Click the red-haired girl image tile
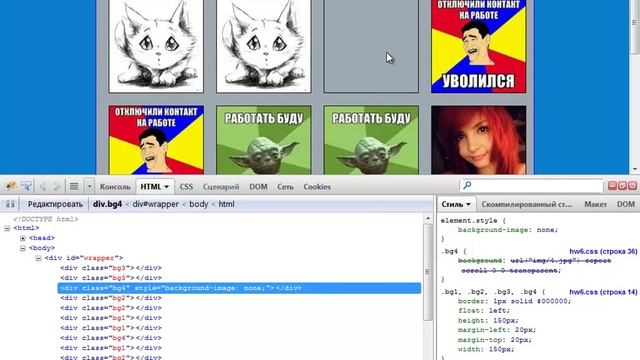Viewport: 640px width, 360px height. [x=478, y=140]
